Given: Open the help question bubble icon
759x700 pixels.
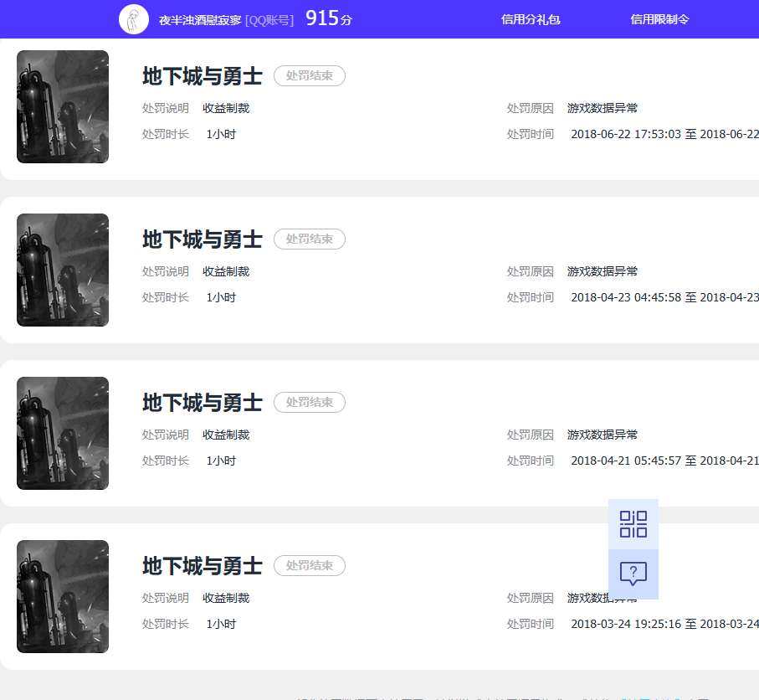Looking at the screenshot, I should point(633,574).
